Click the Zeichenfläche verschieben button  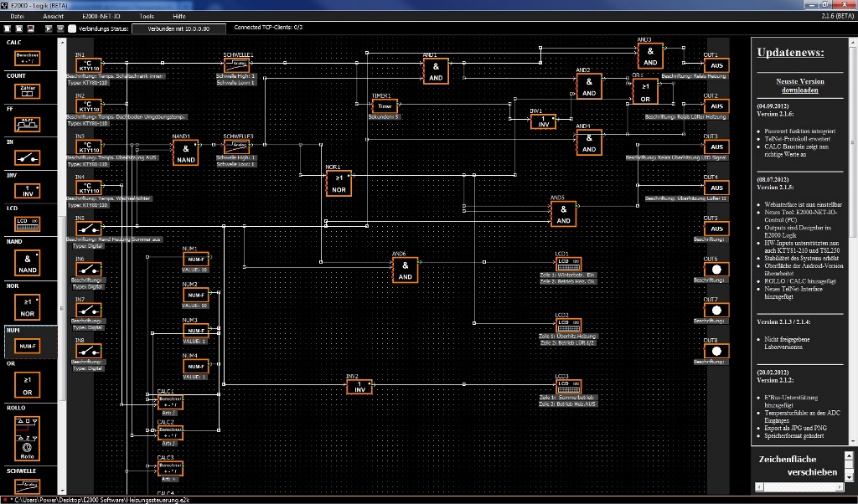[796, 465]
